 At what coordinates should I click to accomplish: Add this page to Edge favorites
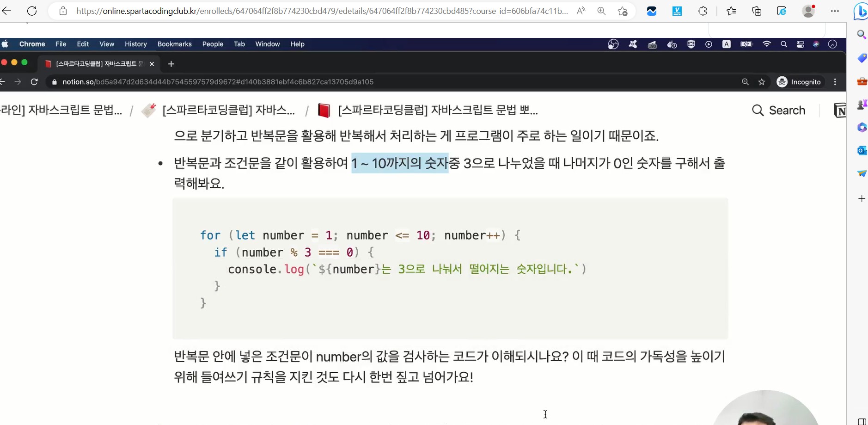coord(623,11)
